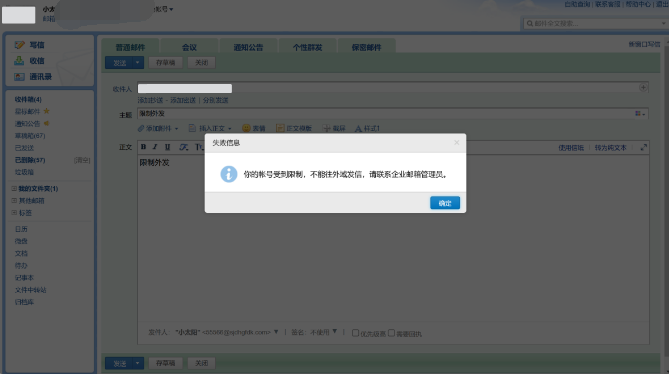Click the bottom 存草稿 button
Viewport: 669px width, 374px height.
pyautogui.click(x=166, y=363)
